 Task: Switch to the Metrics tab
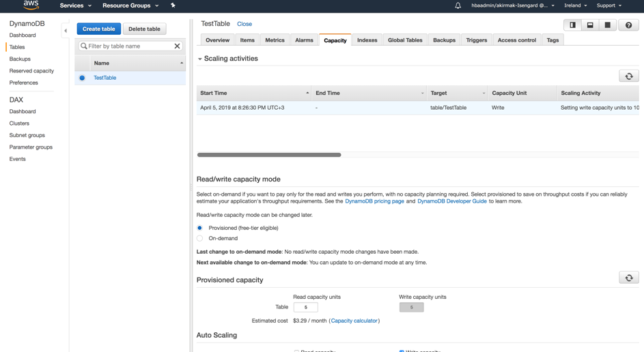click(x=275, y=40)
